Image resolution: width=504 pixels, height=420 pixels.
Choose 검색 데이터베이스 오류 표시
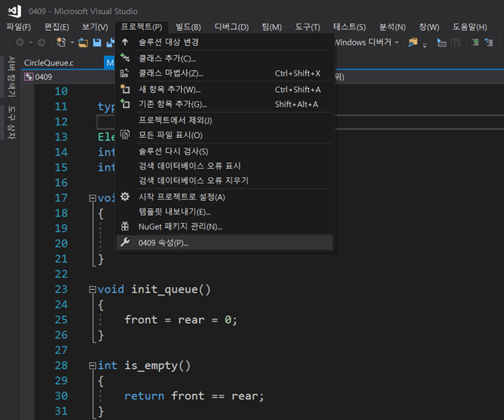tap(225, 166)
